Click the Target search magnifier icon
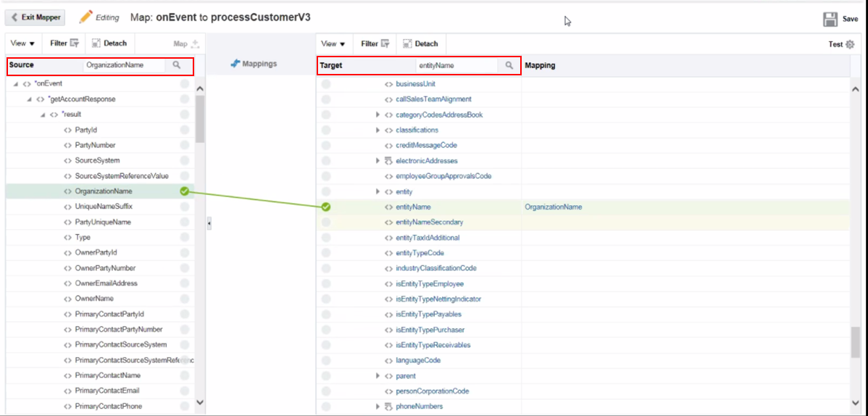This screenshot has height=416, width=868. (x=509, y=65)
